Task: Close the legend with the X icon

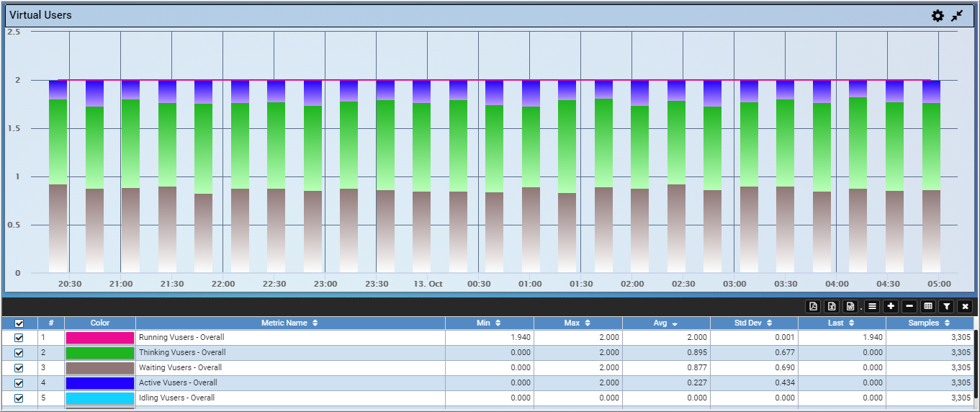Action: (965, 306)
